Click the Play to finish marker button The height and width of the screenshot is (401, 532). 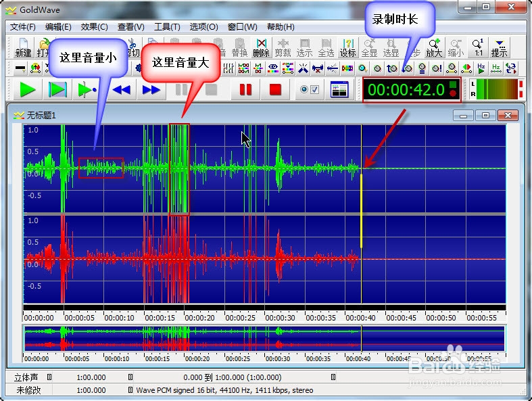point(87,90)
